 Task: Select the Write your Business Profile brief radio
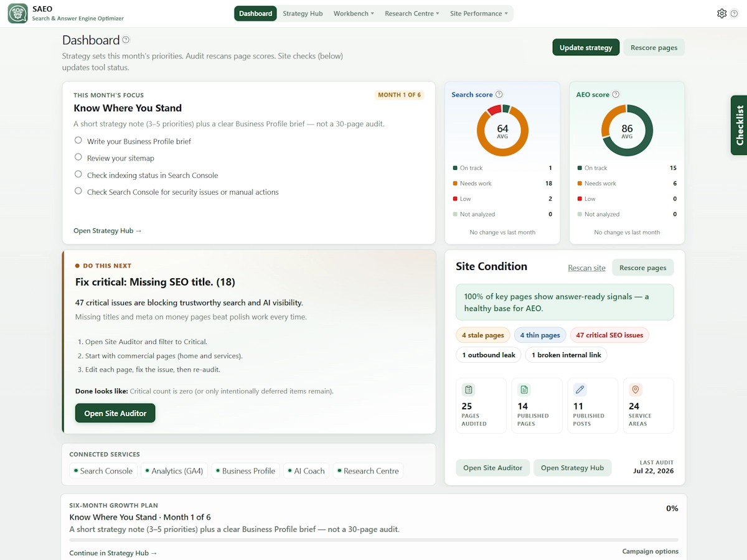pyautogui.click(x=78, y=141)
